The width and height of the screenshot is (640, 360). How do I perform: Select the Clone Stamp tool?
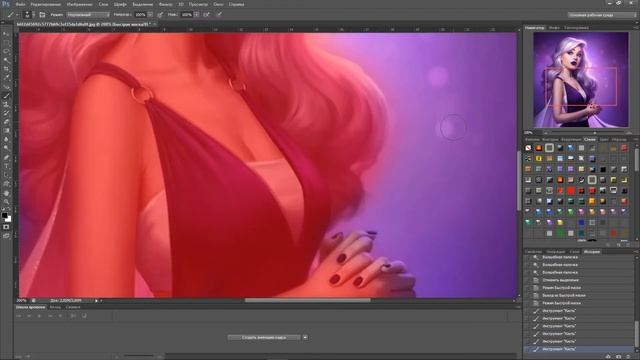pos(6,104)
